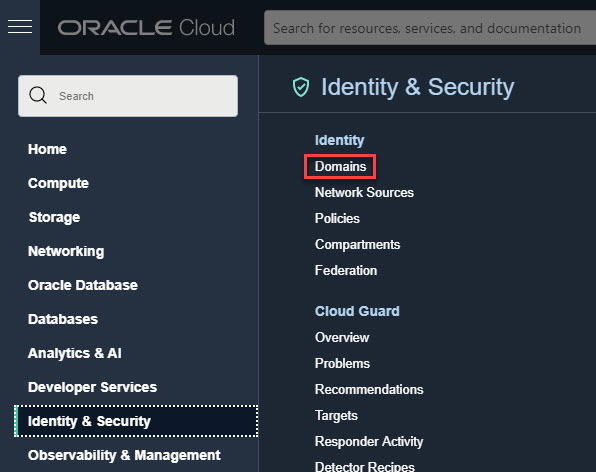This screenshot has width=596, height=472.
Task: Open Detector Recipes link
Action: pos(365,466)
